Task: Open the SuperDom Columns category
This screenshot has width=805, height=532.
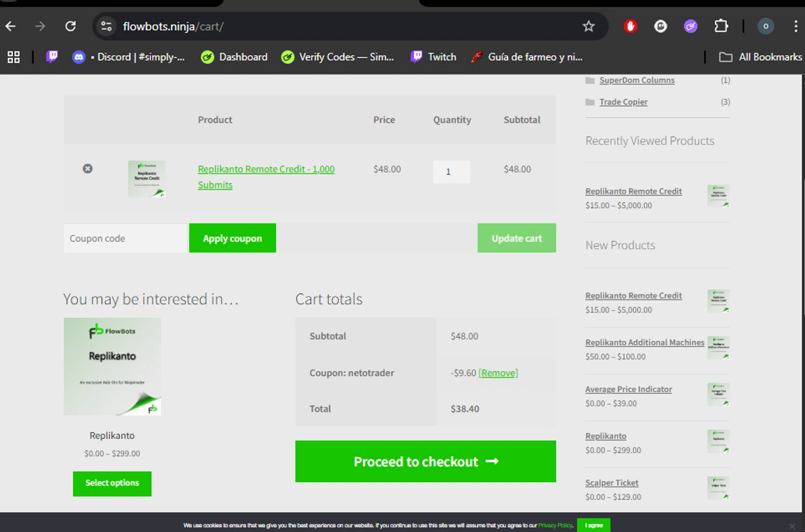Action: click(637, 80)
